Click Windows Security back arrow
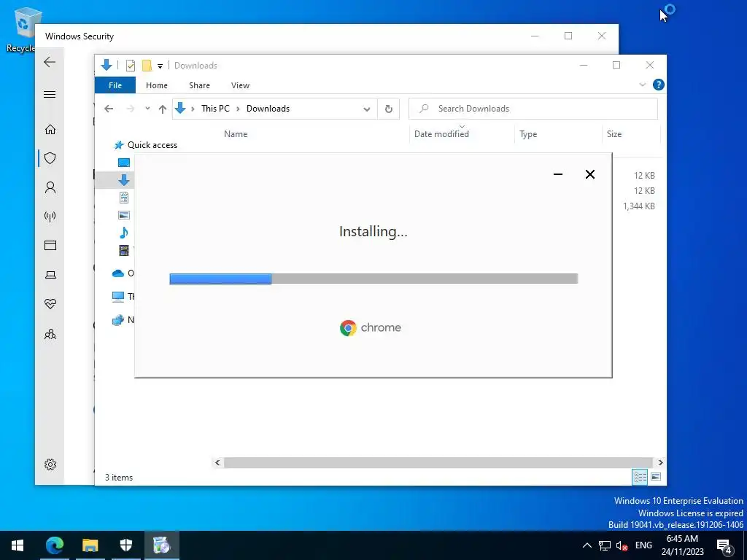This screenshot has width=747, height=560. [x=50, y=62]
